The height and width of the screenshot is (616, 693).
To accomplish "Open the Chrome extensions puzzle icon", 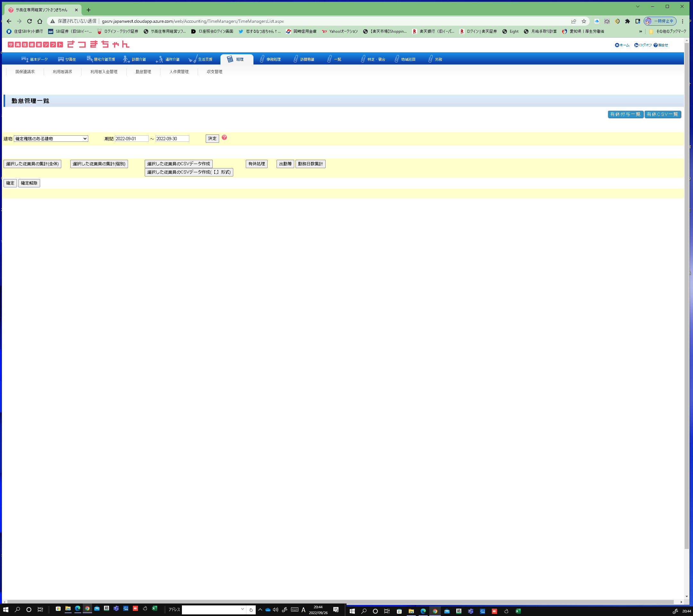I will click(x=627, y=21).
